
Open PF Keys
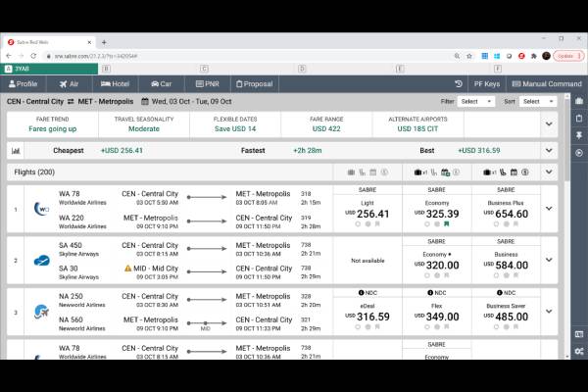pyautogui.click(x=487, y=84)
